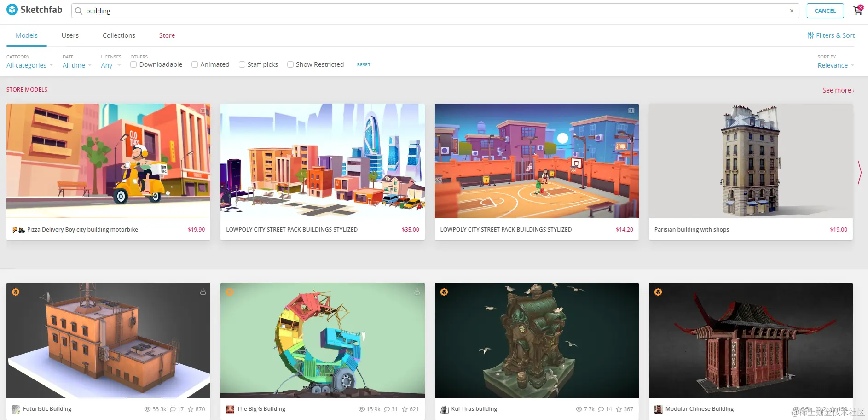Image resolution: width=868 pixels, height=420 pixels.
Task: Switch to the Users tab
Action: click(x=70, y=35)
